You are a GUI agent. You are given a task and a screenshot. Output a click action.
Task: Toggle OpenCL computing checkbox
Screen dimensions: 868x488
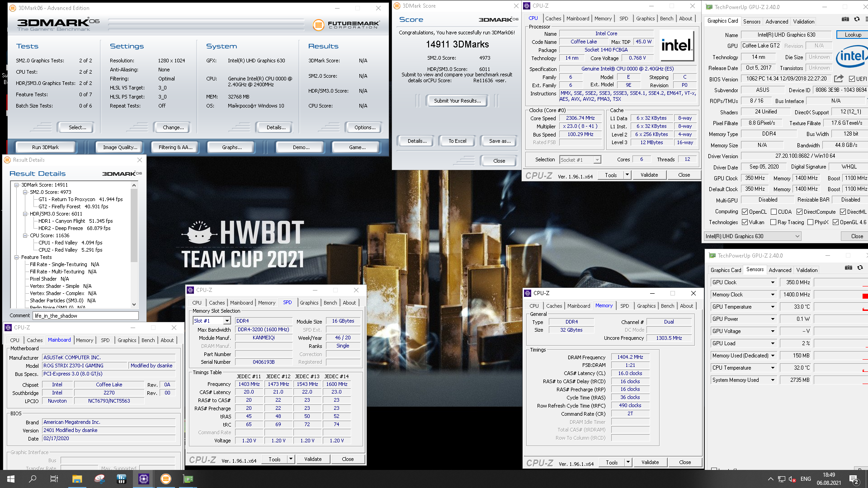coord(745,212)
